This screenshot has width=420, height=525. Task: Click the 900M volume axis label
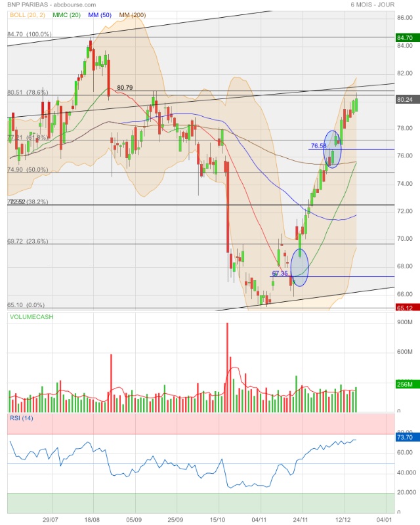(x=405, y=322)
